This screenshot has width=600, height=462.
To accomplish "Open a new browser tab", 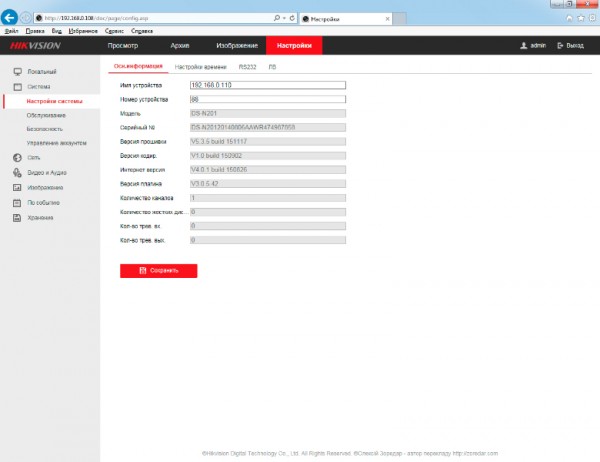I will [x=399, y=18].
